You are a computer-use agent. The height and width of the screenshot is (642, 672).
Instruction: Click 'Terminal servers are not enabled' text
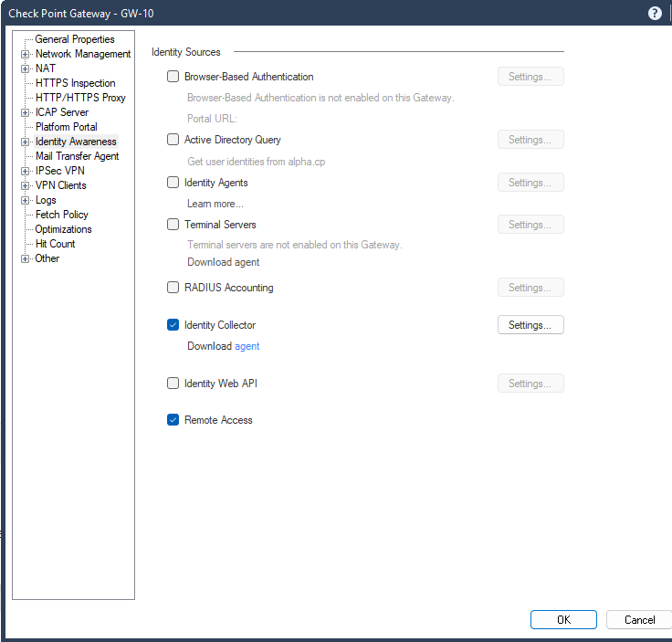[295, 245]
